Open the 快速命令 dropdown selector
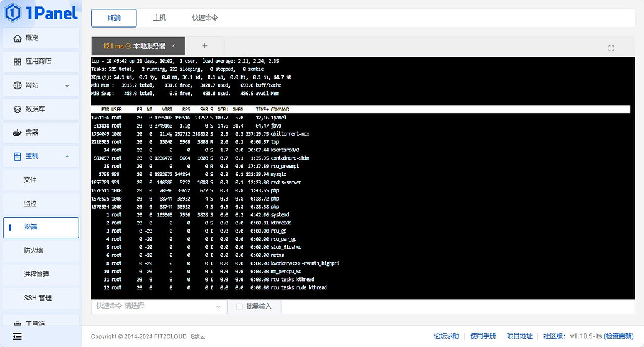Viewport: 644px width, 347px height. (x=158, y=306)
